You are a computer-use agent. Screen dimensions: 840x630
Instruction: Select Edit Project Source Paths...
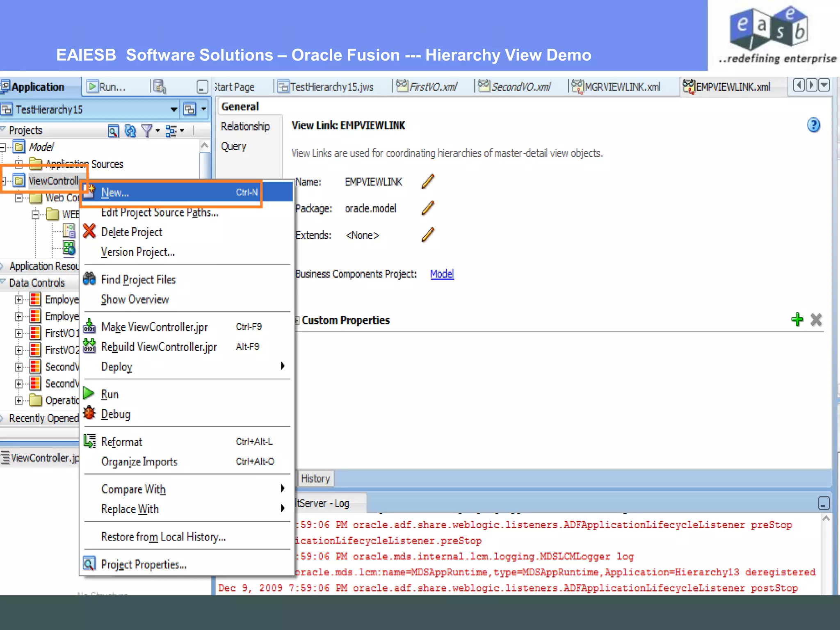coord(160,212)
